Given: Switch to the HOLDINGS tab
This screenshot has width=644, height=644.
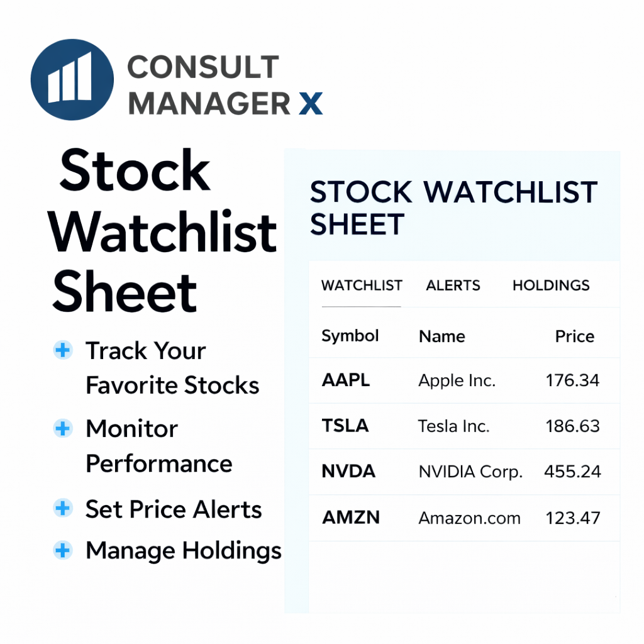Looking at the screenshot, I should coord(551,286).
